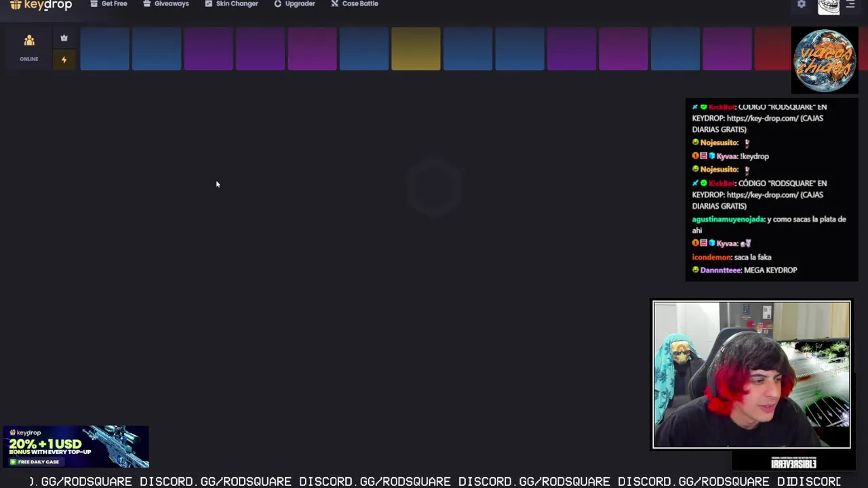This screenshot has height=488, width=868.
Task: Open the Giveaways page
Action: [x=165, y=4]
